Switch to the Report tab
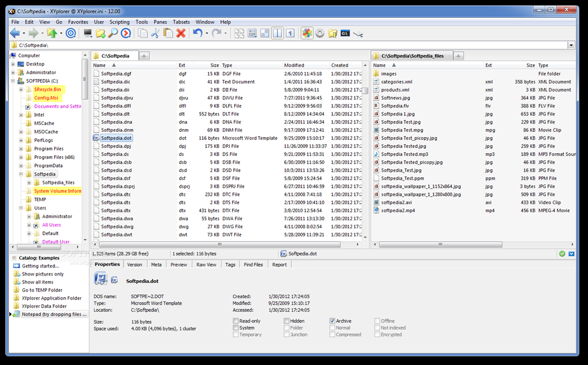The height and width of the screenshot is (365, 588). [x=280, y=265]
